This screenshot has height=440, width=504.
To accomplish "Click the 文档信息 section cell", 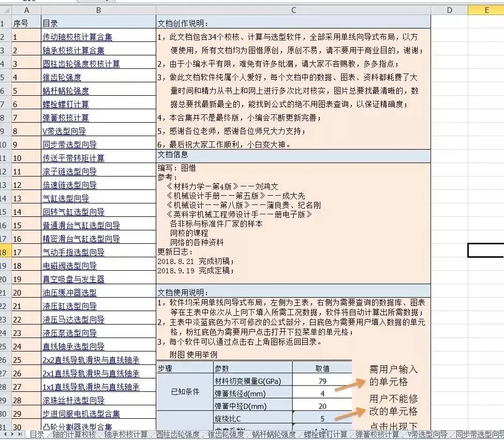I will pos(293,156).
